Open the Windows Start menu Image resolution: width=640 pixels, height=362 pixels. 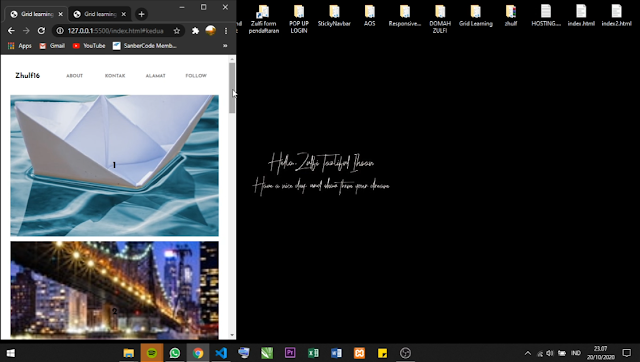[11, 353]
